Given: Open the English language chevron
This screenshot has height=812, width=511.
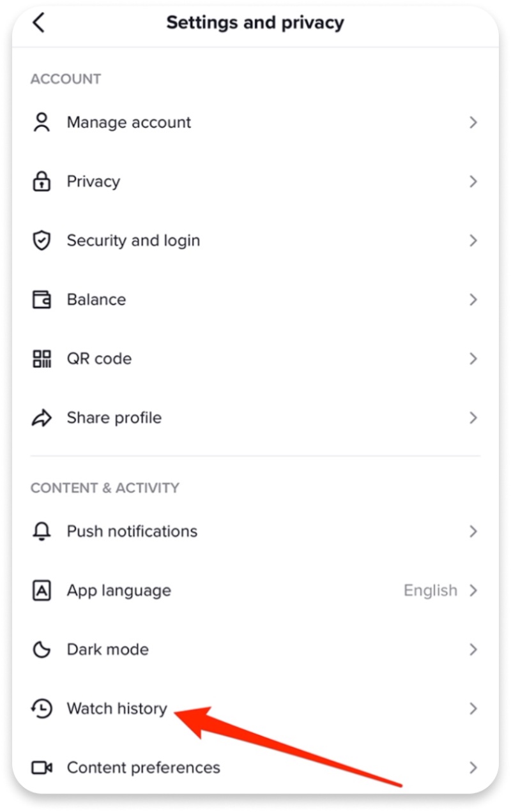Looking at the screenshot, I should (473, 590).
